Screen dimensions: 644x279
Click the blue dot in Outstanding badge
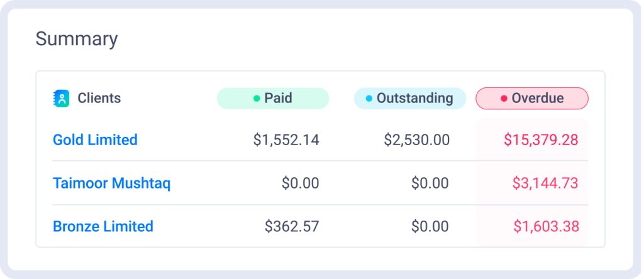point(369,99)
